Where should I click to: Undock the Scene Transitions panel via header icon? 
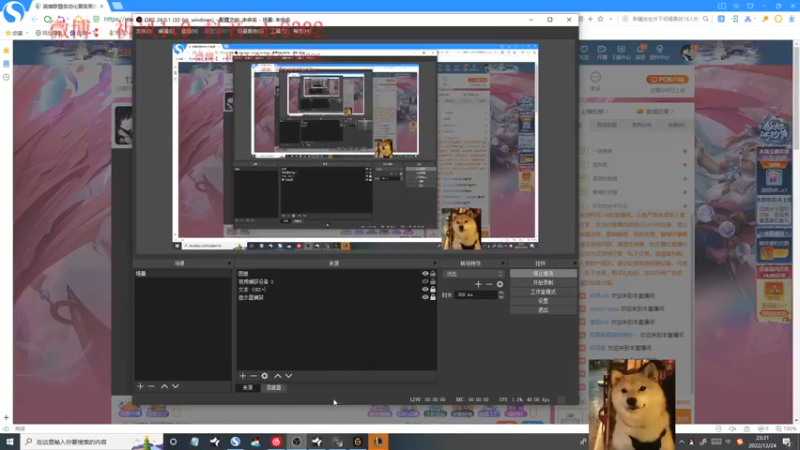pos(503,263)
